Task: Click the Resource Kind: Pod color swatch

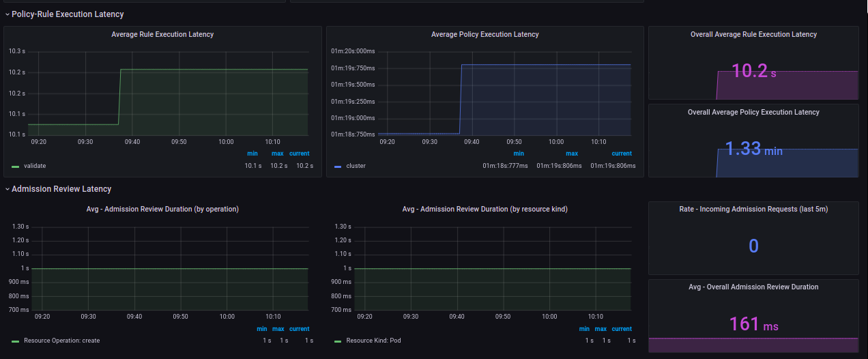Action: point(338,341)
